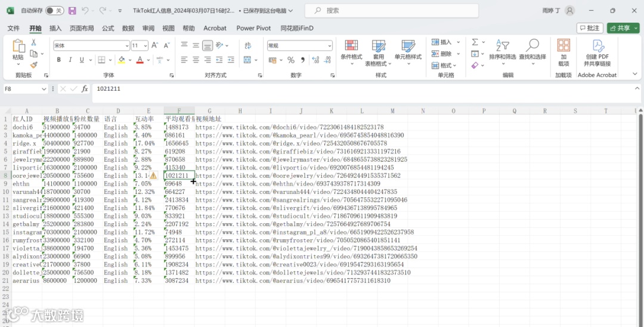Center text horizontally in cell

(196, 60)
